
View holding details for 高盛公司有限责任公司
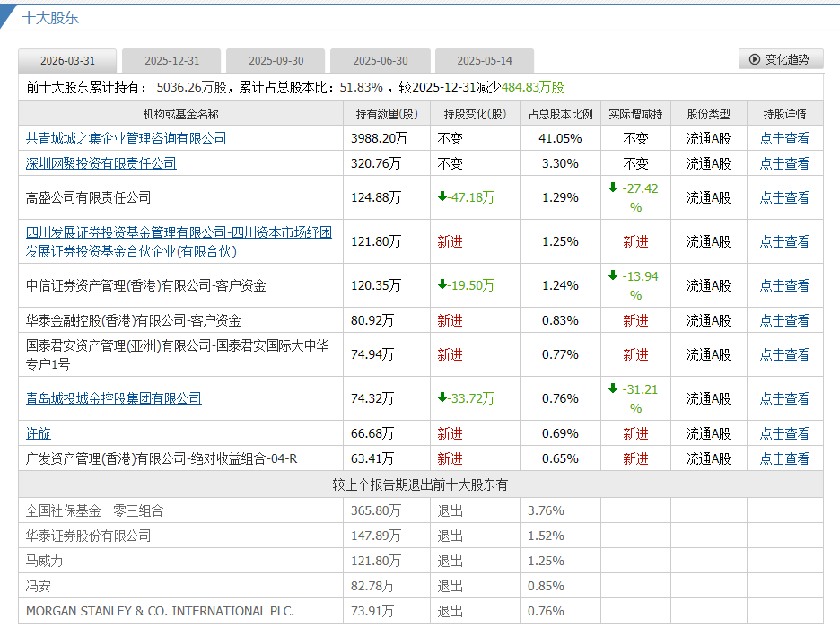[784, 197]
